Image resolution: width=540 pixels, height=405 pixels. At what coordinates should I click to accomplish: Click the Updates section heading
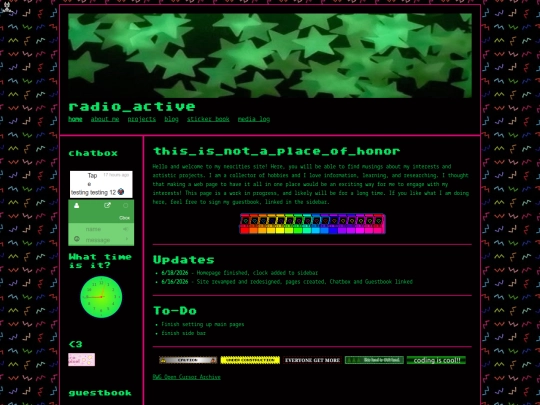[184, 260]
